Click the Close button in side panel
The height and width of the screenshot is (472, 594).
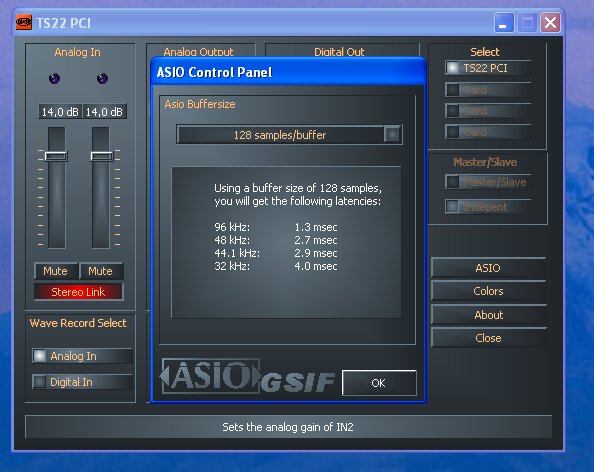(x=488, y=338)
